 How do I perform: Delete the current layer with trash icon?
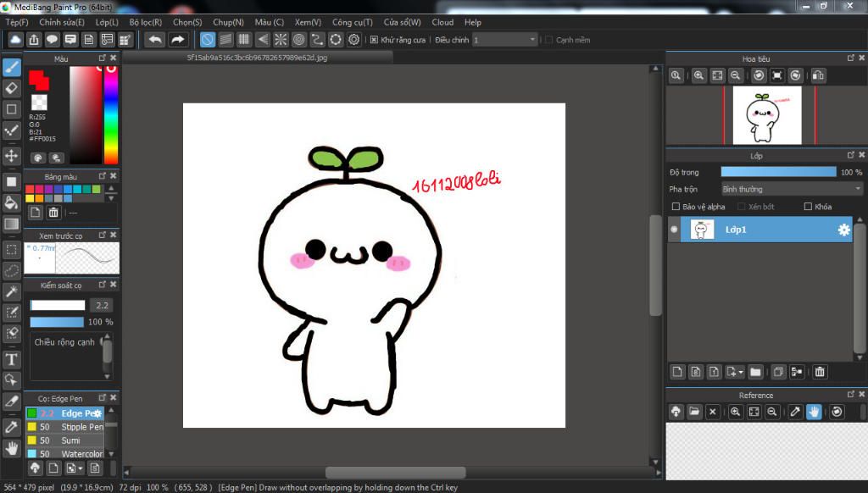point(820,372)
